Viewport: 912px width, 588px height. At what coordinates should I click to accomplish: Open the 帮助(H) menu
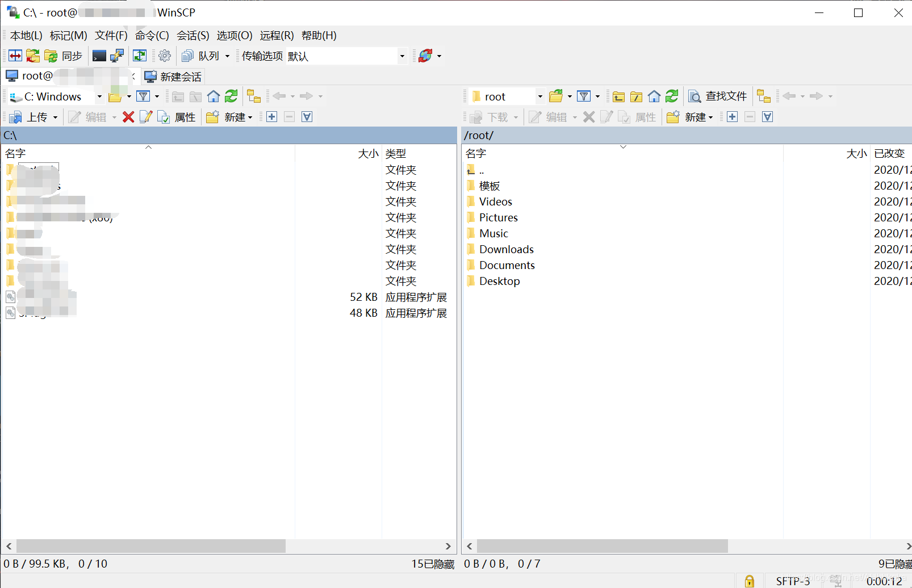(319, 35)
